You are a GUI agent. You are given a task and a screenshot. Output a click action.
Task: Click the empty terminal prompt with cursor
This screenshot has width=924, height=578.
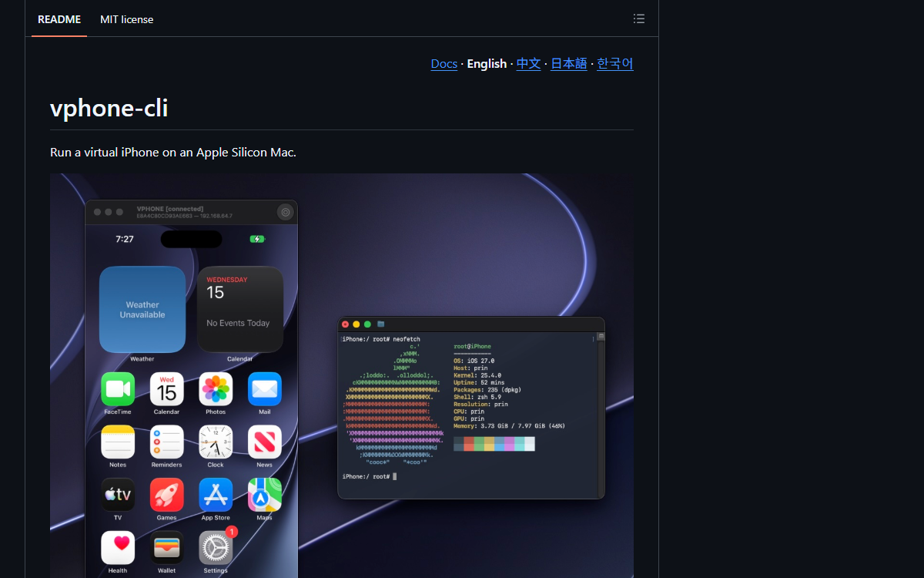click(x=370, y=476)
